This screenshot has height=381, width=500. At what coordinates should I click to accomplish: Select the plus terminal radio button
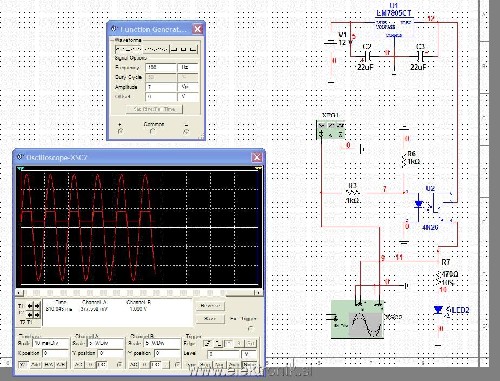click(x=120, y=132)
